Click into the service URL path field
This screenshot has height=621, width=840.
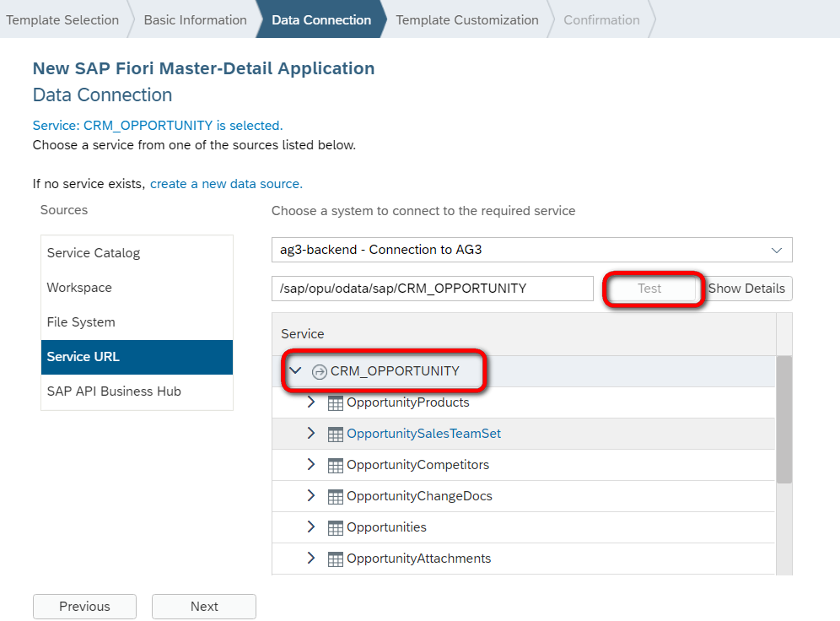pyautogui.click(x=433, y=289)
